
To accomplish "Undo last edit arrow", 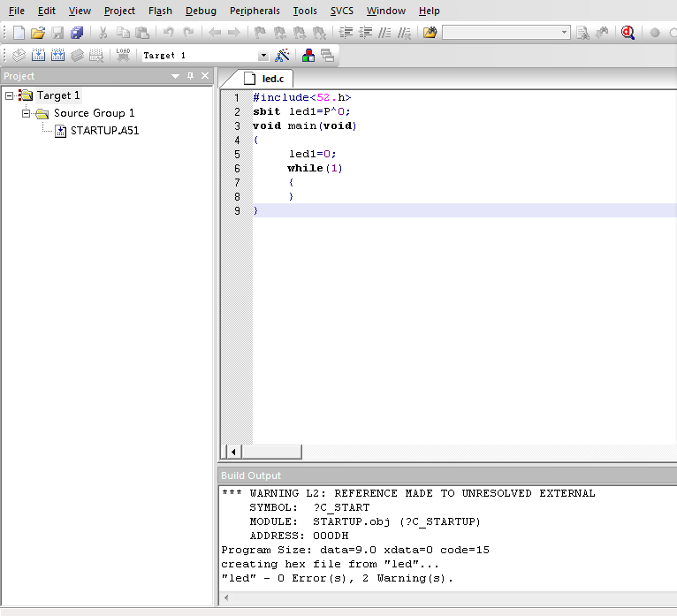I will (x=169, y=33).
